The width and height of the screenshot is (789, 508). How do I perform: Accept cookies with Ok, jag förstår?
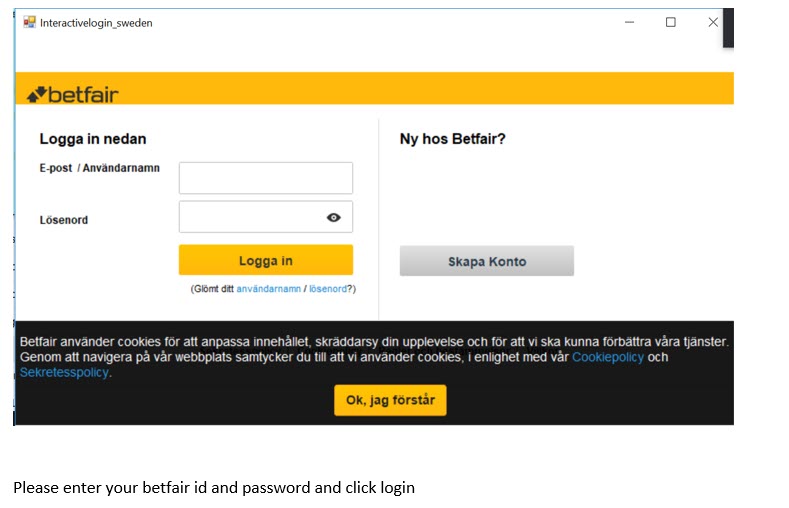click(x=390, y=400)
